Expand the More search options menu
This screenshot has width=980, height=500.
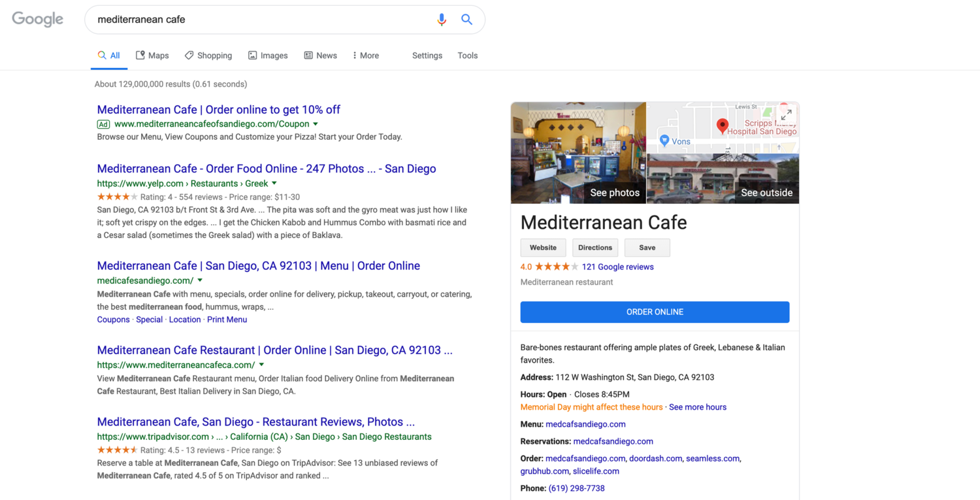pyautogui.click(x=365, y=56)
